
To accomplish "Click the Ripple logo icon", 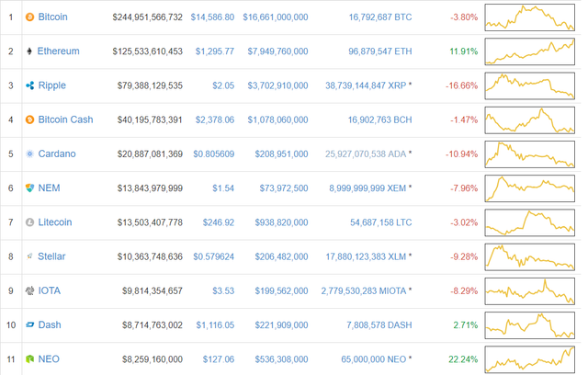I will pos(29,85).
